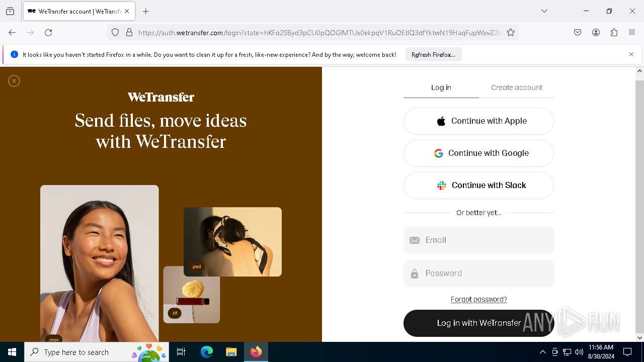Viewport: 644px width, 362px height.
Task: Dismiss the Firefox refresh notification bar
Action: [x=631, y=54]
